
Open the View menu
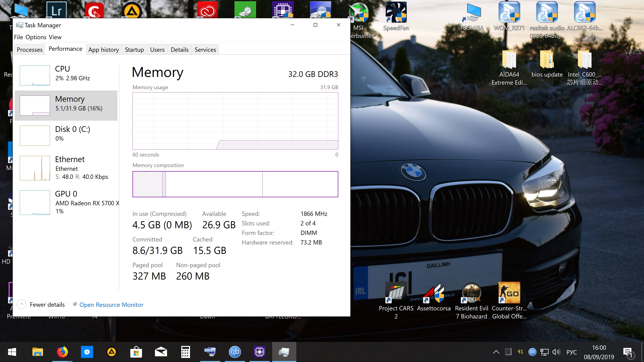tap(55, 37)
